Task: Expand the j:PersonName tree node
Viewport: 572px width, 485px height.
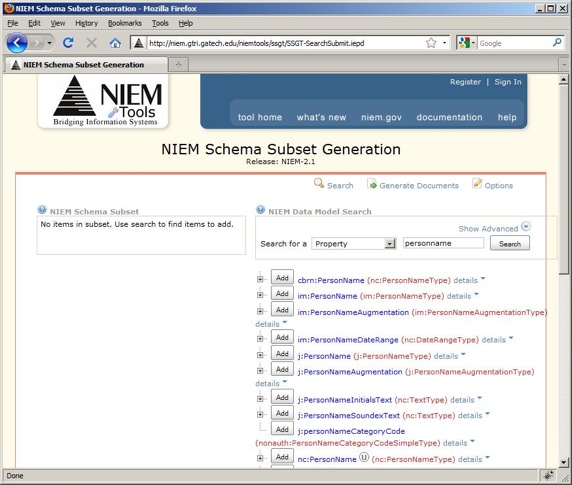Action: click(x=260, y=355)
